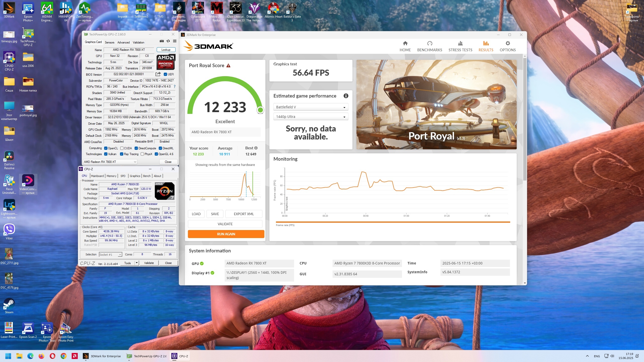
Task: Go to 3DMark STRESS TESTS section
Action: [x=460, y=46]
